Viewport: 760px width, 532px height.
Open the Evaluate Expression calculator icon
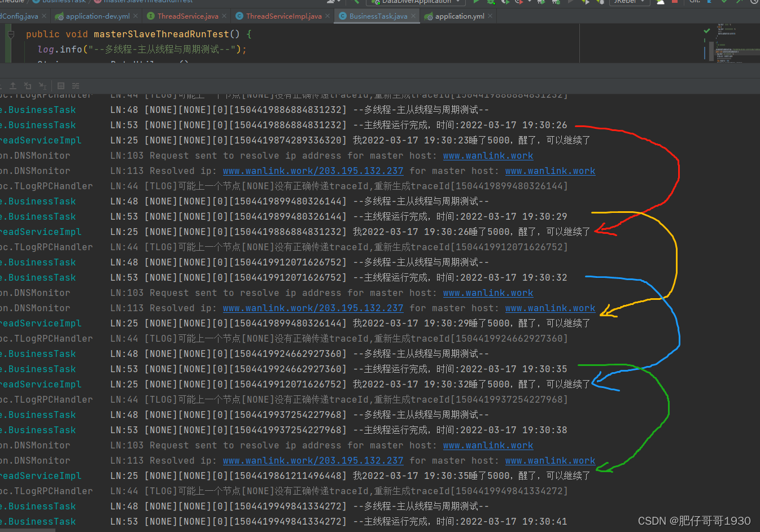(x=61, y=86)
